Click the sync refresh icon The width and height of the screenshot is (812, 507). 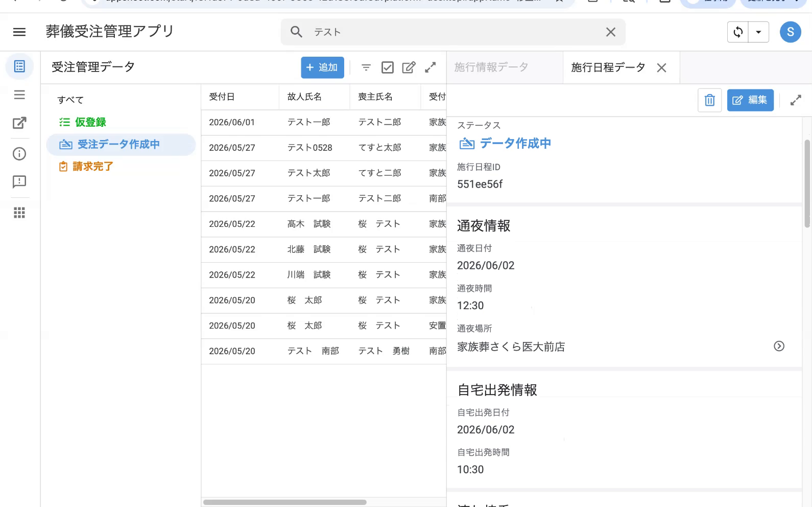click(x=738, y=32)
